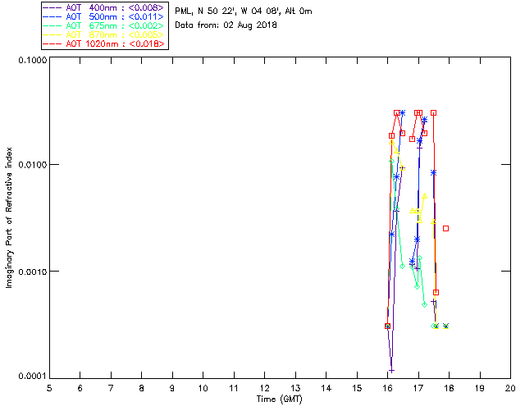Click the AOT 1020nm legend entry
525x420 pixels.
point(104,43)
